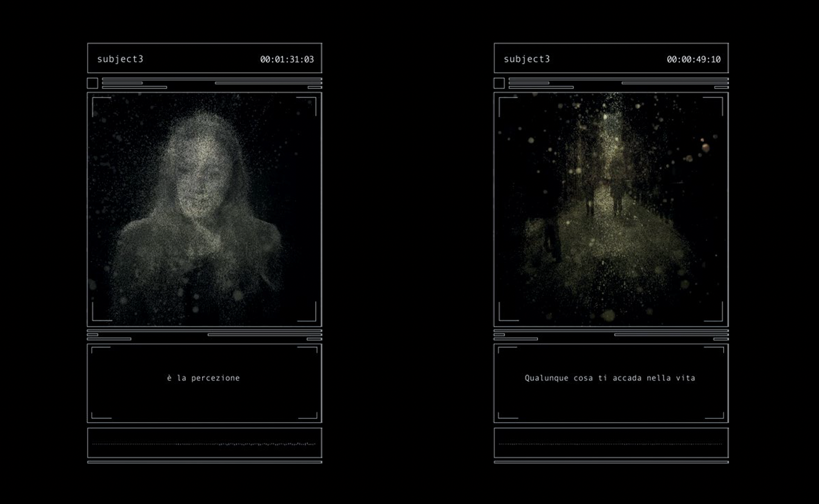Click the subtitle text "è la percezione"
This screenshot has height=504, width=819.
[x=203, y=378]
